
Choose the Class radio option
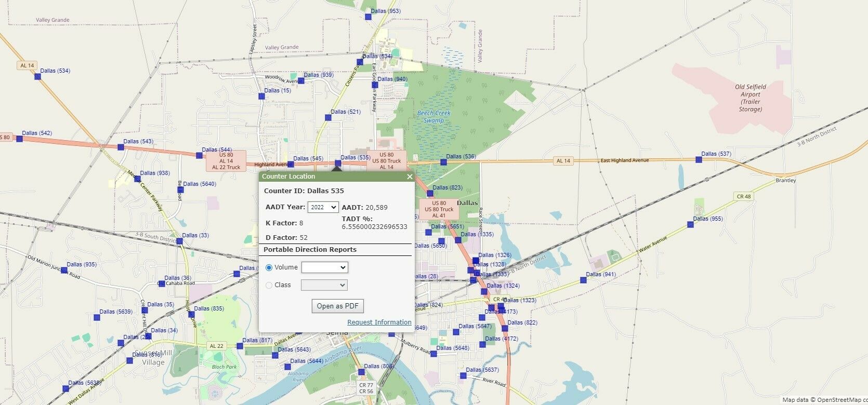click(269, 285)
